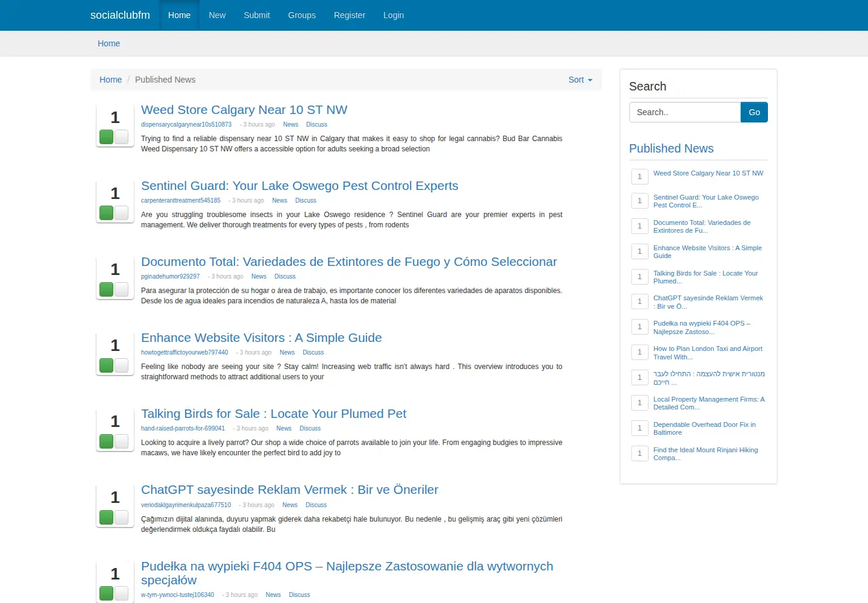This screenshot has width=868, height=603.
Task: Open the Sort dropdown
Action: (x=580, y=80)
